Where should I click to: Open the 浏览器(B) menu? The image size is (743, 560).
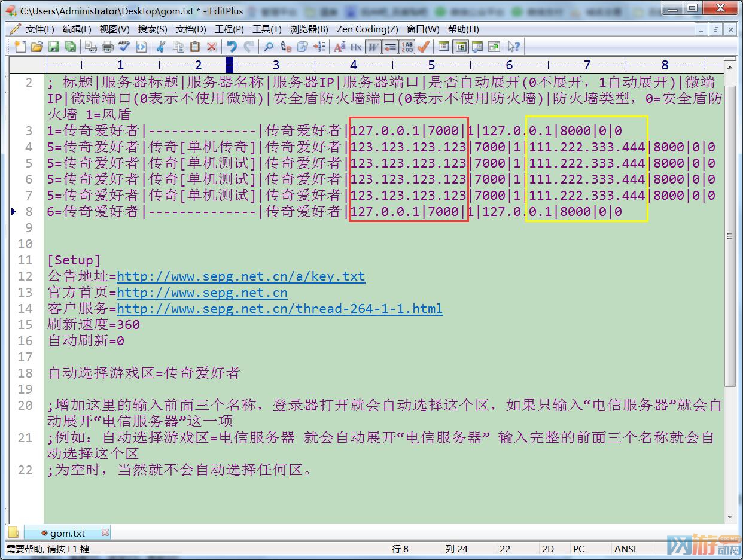pos(309,29)
